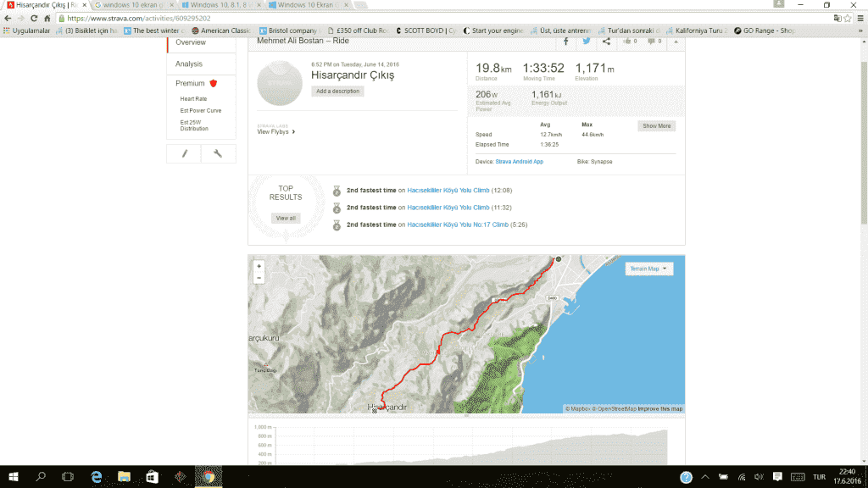Zoom in on the map with plus
868x488 pixels.
259,266
